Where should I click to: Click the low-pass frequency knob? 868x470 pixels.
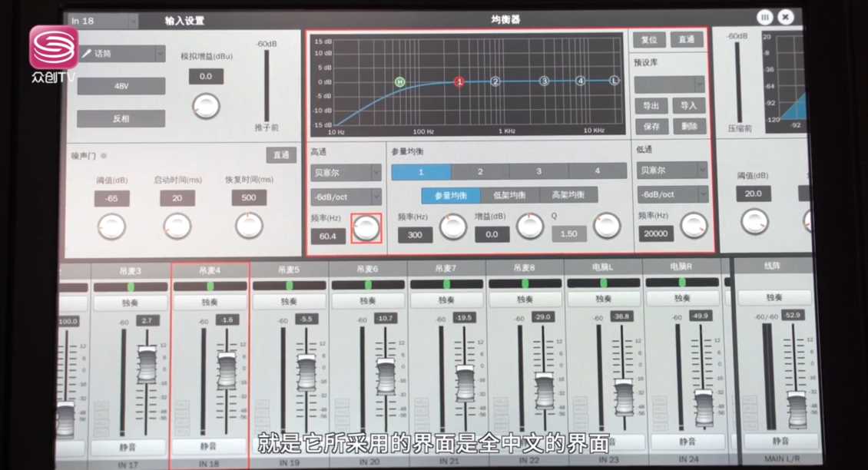tap(694, 225)
